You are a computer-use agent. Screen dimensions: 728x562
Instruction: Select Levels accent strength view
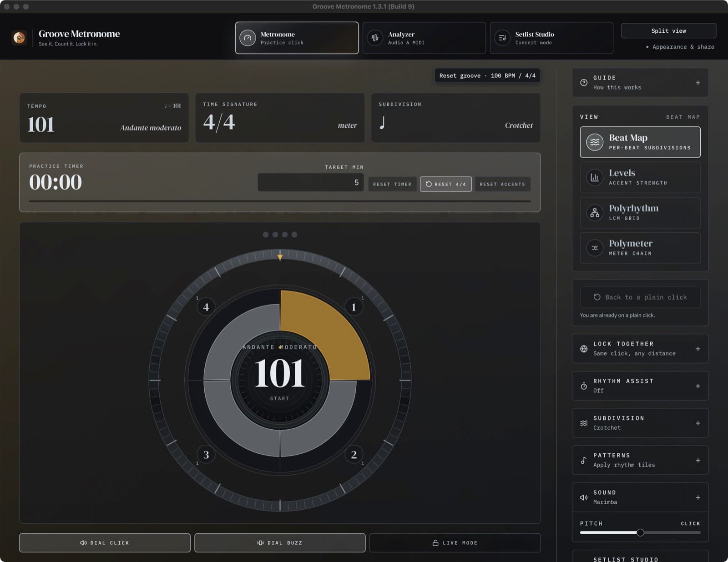640,177
